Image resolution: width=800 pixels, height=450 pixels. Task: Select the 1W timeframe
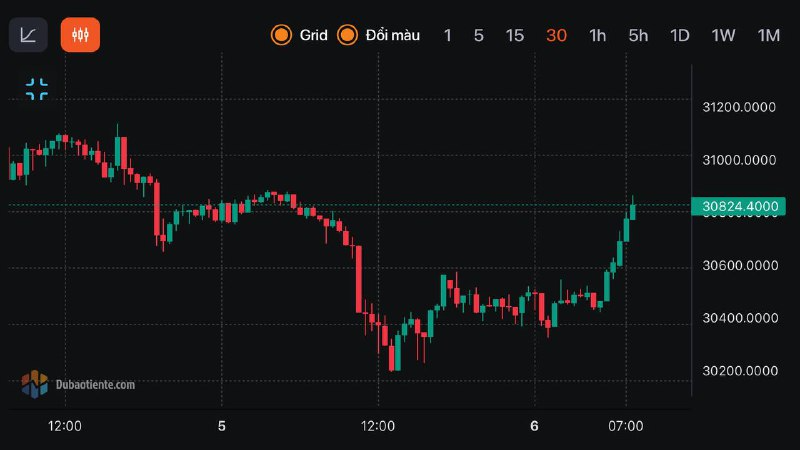point(723,35)
